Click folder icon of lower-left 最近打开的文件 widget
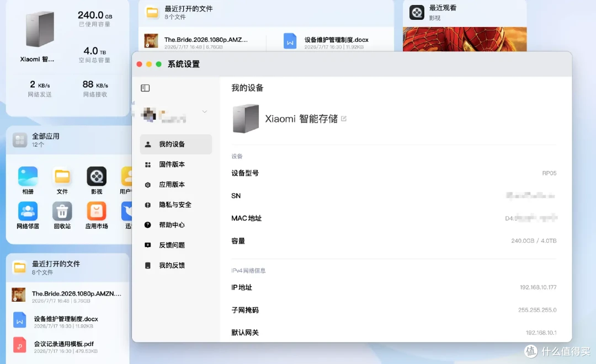Screen dimensions: 596x364 click(19, 267)
